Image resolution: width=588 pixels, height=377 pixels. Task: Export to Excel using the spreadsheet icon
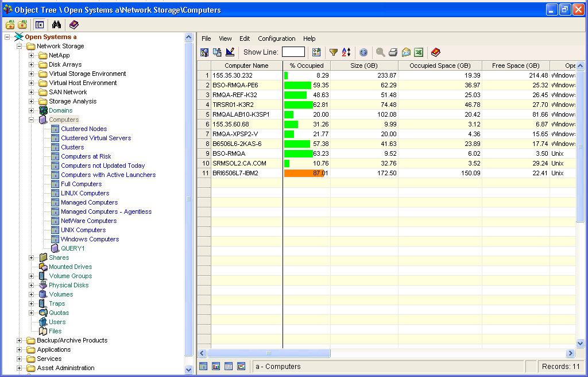pos(419,52)
